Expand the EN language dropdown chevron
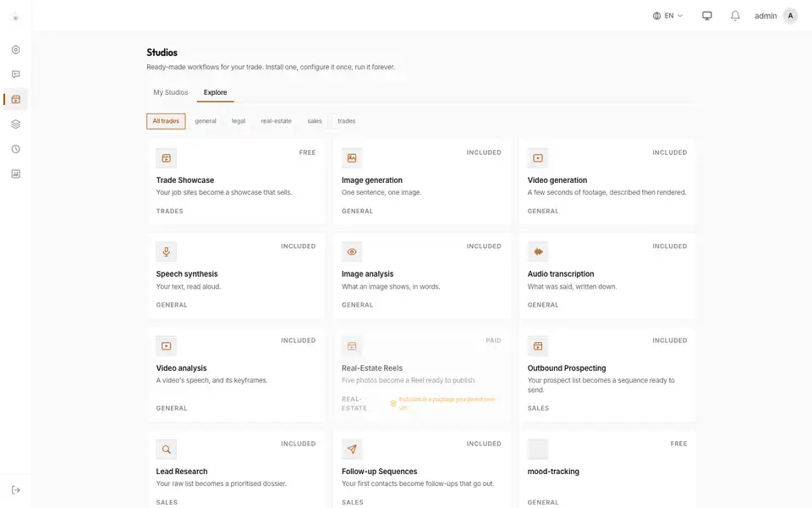Screen dimensions: 812x508 tap(680, 15)
